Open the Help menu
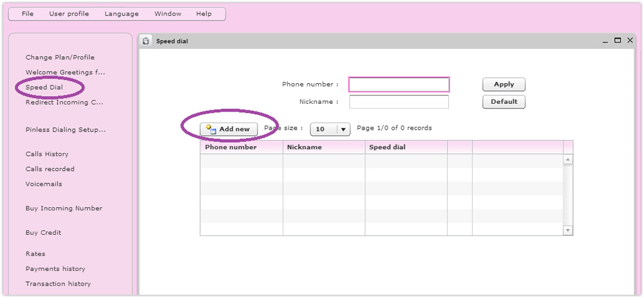The width and height of the screenshot is (644, 298). point(204,14)
